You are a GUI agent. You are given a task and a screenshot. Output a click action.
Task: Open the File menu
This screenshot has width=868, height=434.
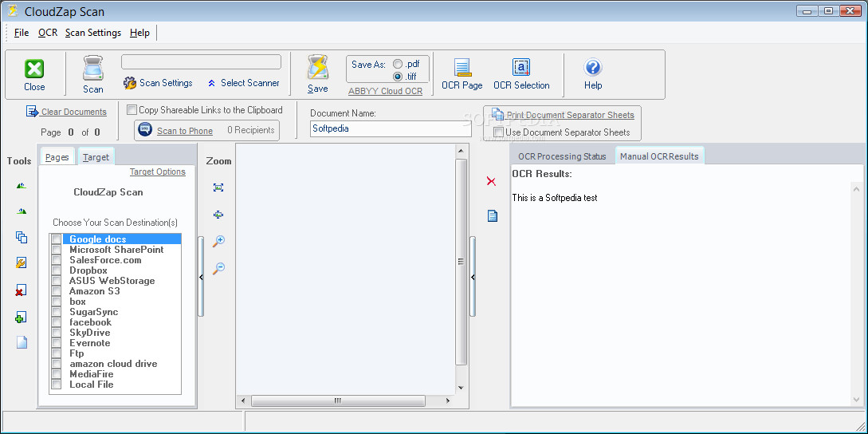(x=22, y=33)
